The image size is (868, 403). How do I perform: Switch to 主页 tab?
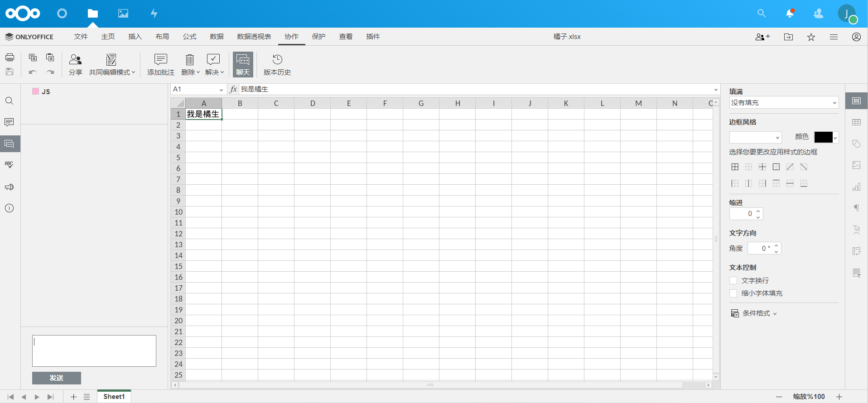pos(108,37)
